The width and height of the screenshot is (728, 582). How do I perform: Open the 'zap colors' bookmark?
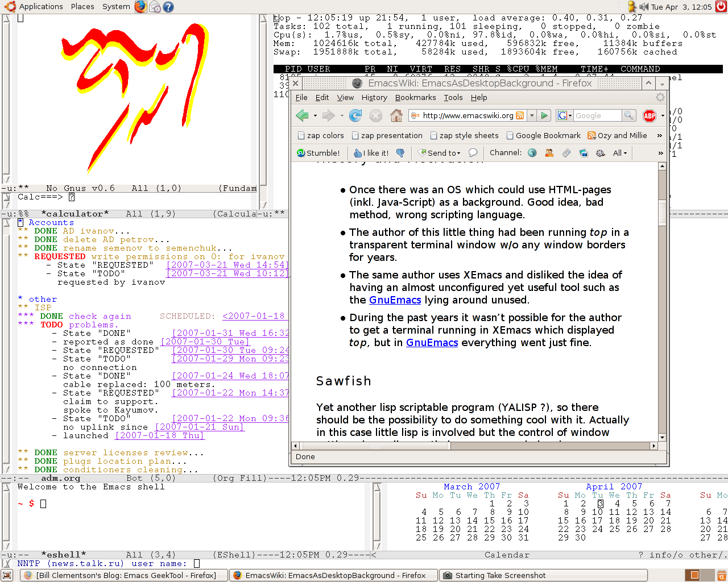coord(321,135)
